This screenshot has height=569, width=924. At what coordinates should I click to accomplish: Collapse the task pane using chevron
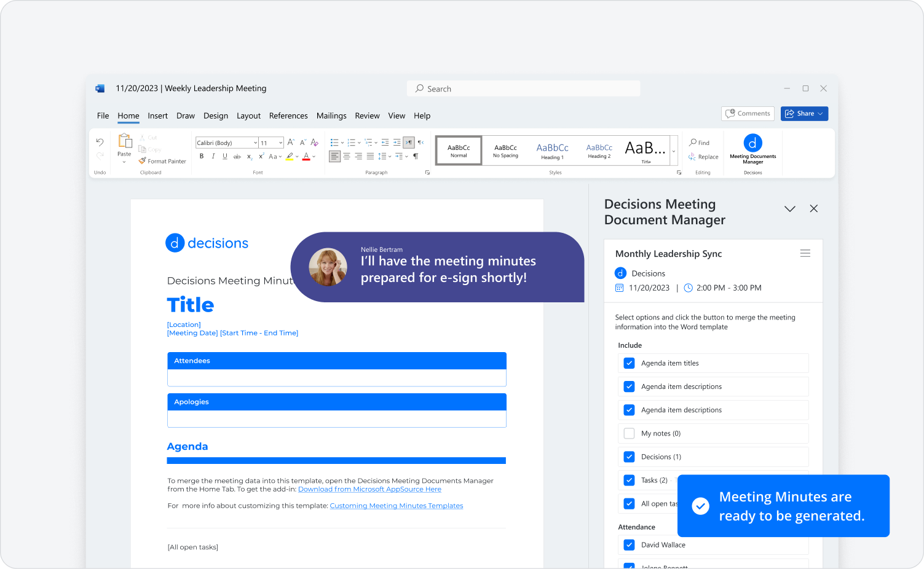(x=790, y=209)
